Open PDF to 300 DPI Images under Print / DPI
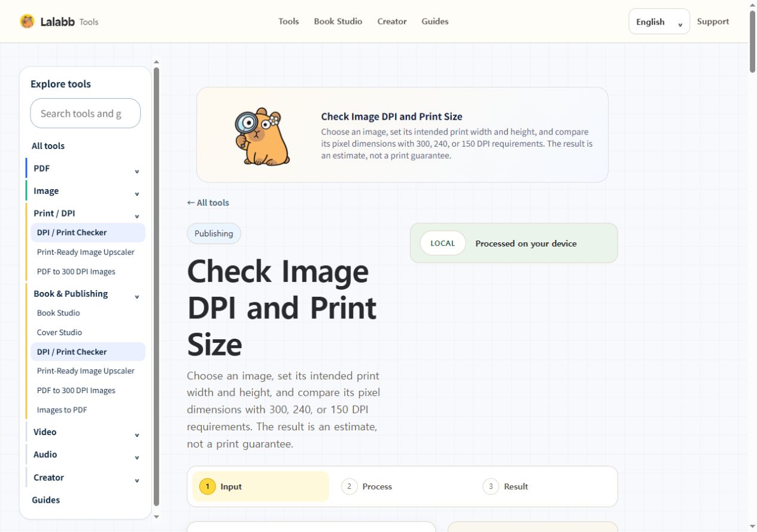This screenshot has height=532, width=757. coord(76,272)
